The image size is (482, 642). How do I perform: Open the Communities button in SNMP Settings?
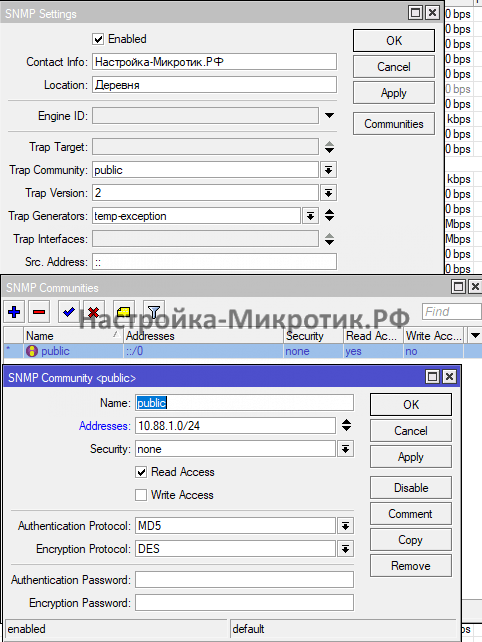pos(394,124)
